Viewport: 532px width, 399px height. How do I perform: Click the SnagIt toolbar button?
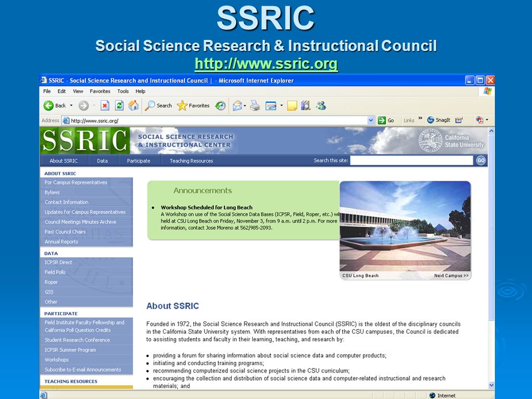(439, 120)
